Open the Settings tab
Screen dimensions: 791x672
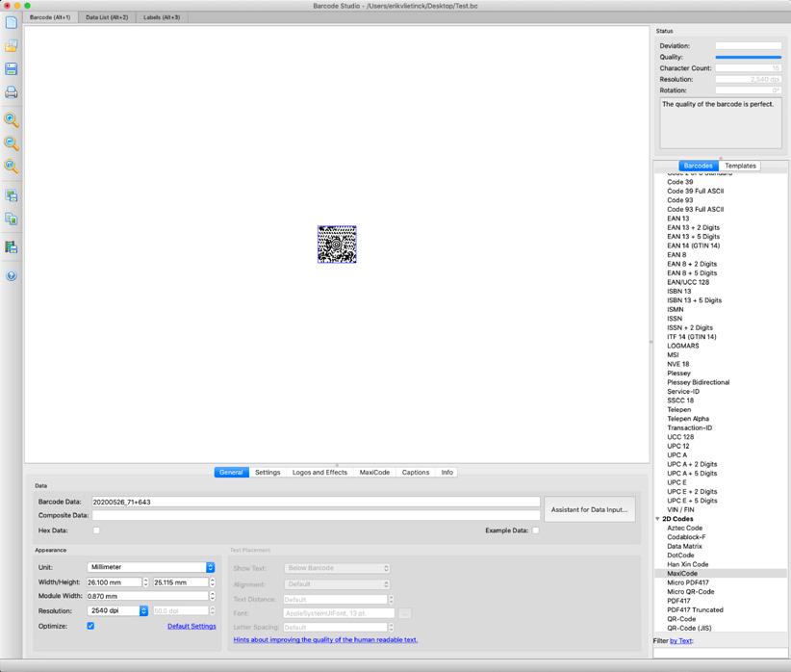tap(268, 473)
